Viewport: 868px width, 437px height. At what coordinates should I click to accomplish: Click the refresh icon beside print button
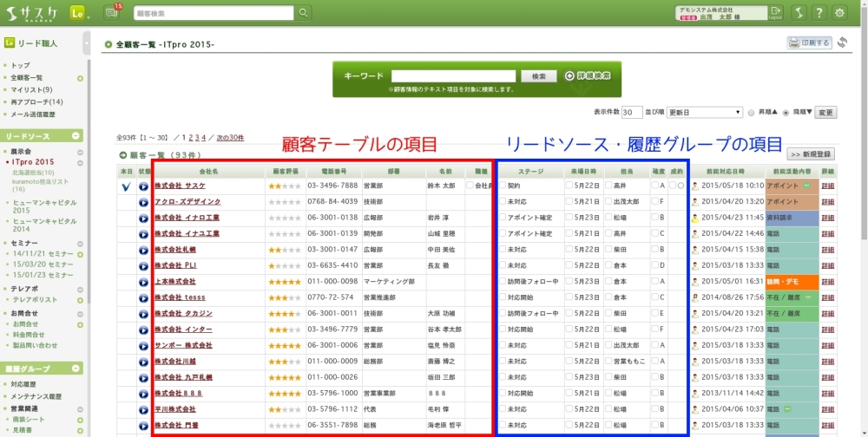pos(842,42)
